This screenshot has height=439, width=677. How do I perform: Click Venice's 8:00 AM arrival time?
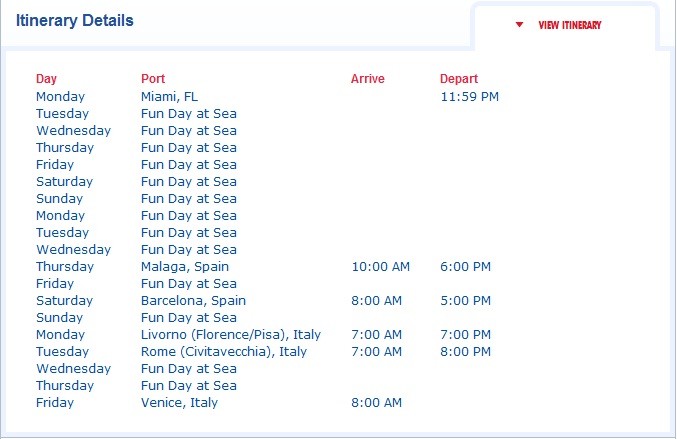click(376, 403)
